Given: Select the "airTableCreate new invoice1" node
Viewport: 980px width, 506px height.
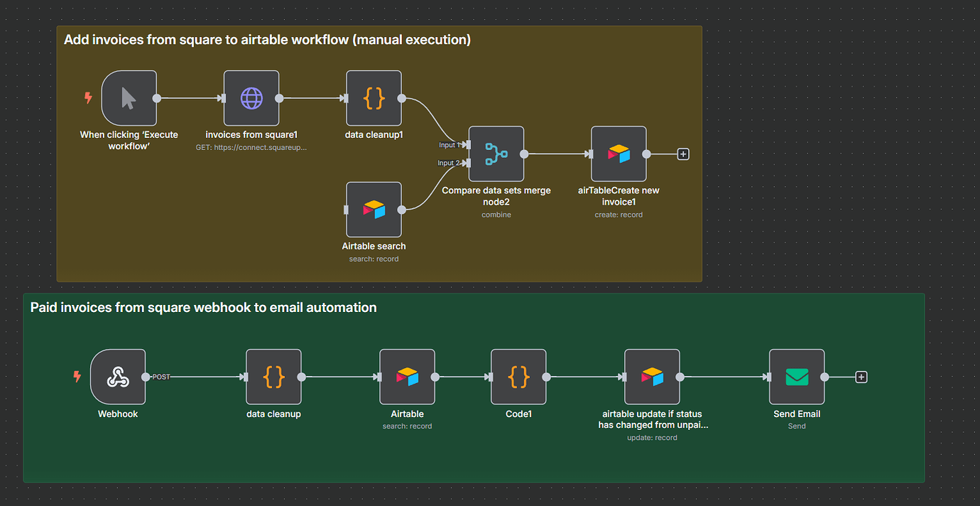Looking at the screenshot, I should [619, 154].
